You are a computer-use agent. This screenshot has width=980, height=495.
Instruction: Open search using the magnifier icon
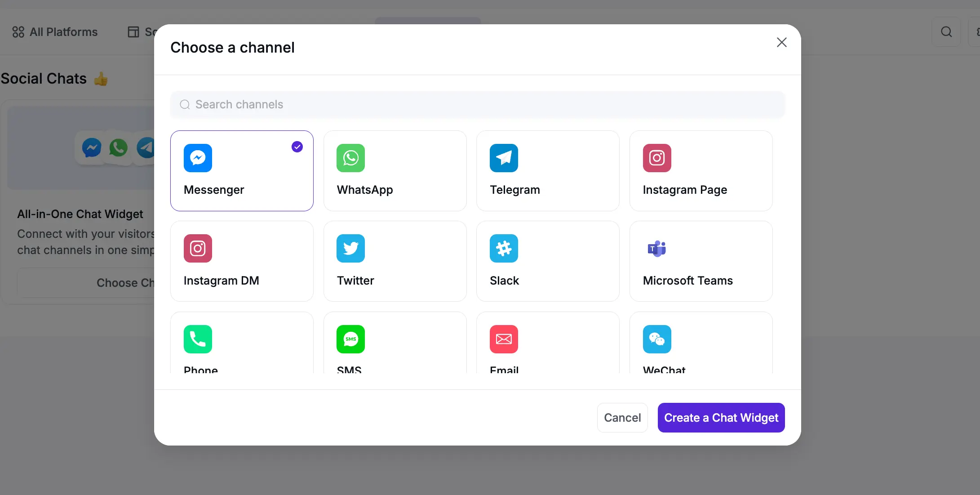[x=946, y=31]
